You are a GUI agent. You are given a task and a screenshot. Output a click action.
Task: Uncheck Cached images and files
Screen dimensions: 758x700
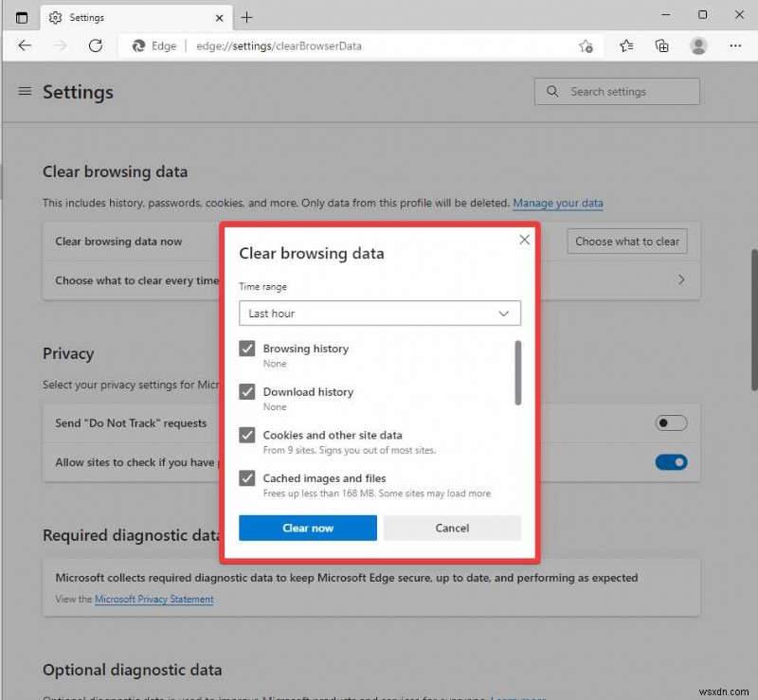247,478
